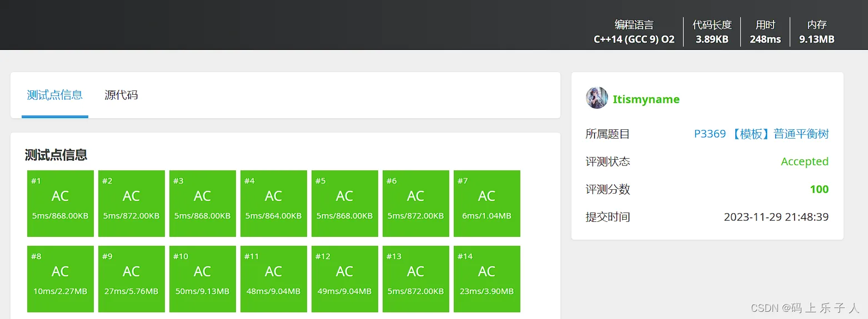Screen dimensions: 868x319
Task: Open the Itismyname user avatar
Action: point(596,98)
